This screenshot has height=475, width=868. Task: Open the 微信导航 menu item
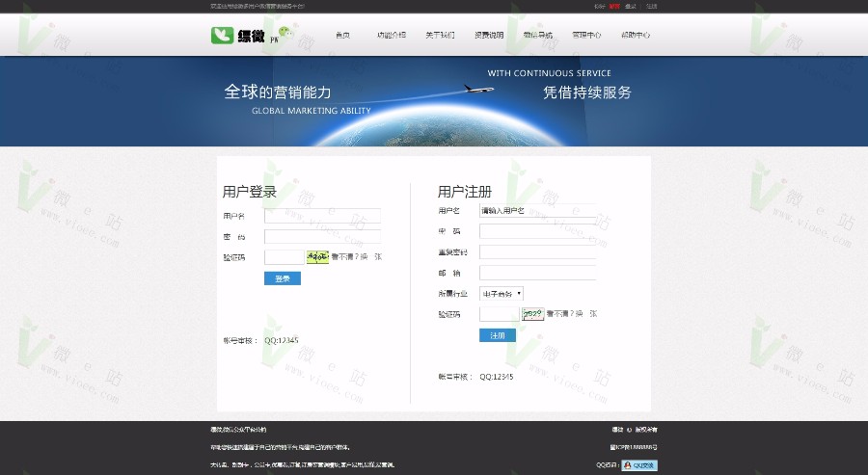click(x=537, y=35)
